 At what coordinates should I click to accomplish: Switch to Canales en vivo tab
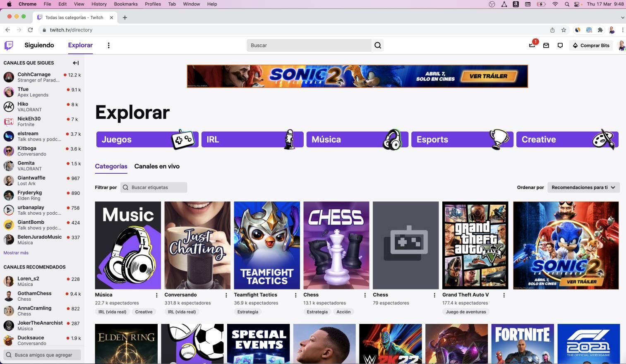[x=157, y=166]
